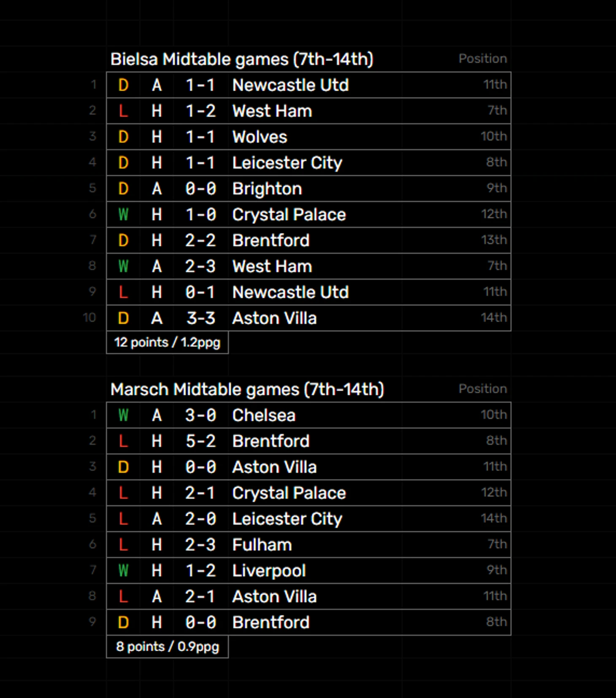Click the Position header above Marsch table
The height and width of the screenshot is (698, 616).
point(483,389)
